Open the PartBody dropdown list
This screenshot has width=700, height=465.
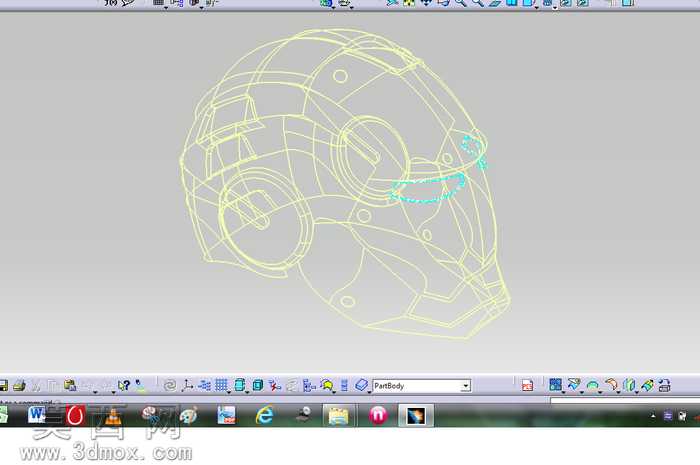click(466, 386)
